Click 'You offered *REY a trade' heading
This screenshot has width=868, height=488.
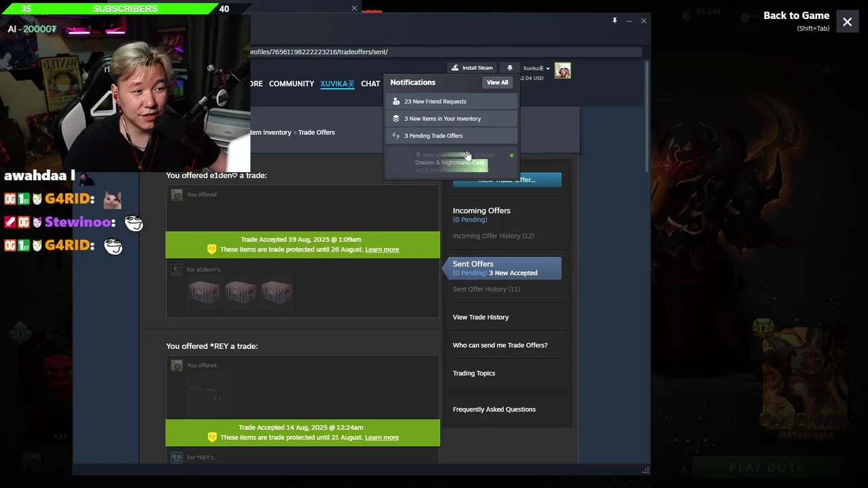212,346
